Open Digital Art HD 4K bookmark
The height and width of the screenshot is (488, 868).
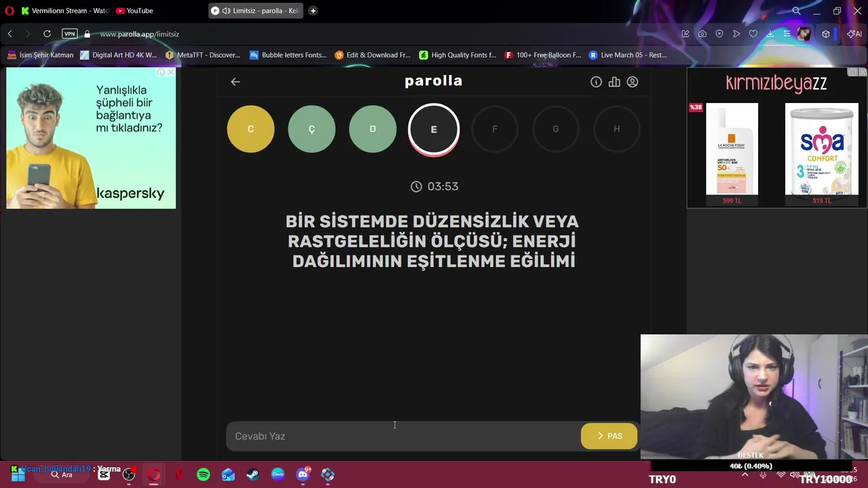click(119, 55)
